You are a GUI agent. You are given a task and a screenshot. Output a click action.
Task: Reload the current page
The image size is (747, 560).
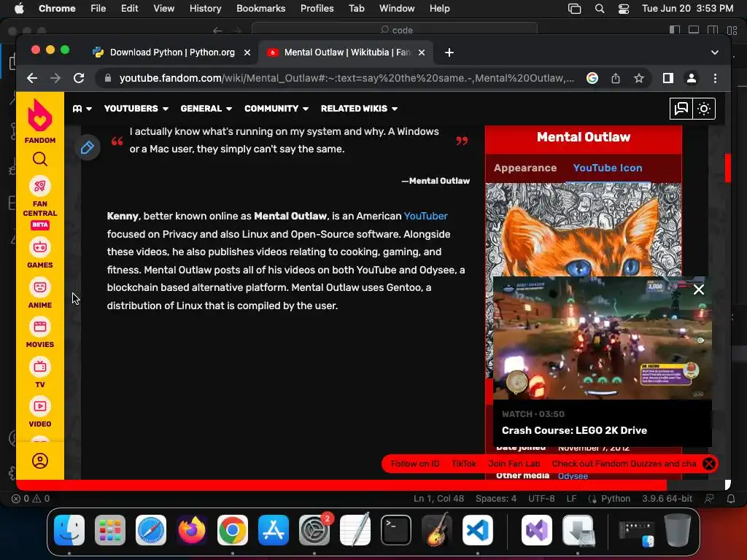pyautogui.click(x=79, y=78)
